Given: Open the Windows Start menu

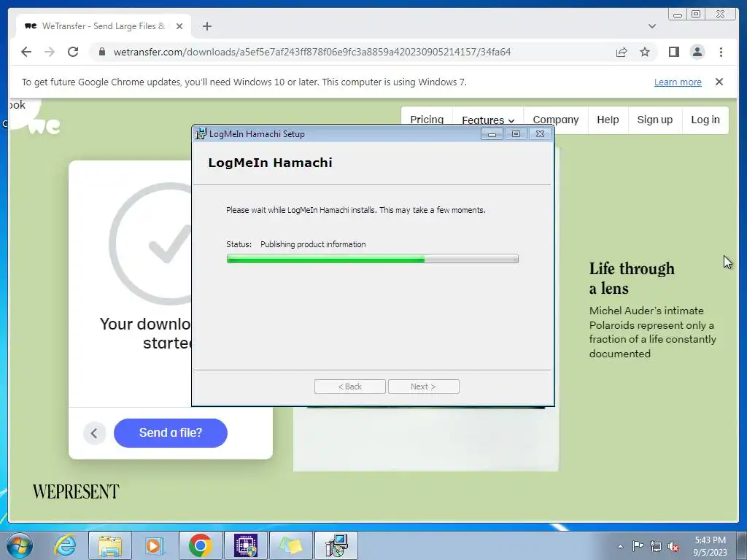Looking at the screenshot, I should pyautogui.click(x=20, y=545).
